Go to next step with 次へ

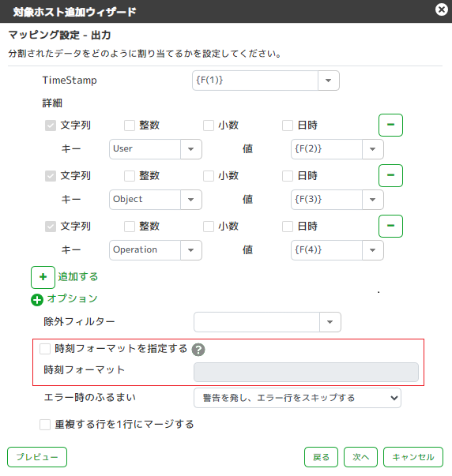point(360,457)
